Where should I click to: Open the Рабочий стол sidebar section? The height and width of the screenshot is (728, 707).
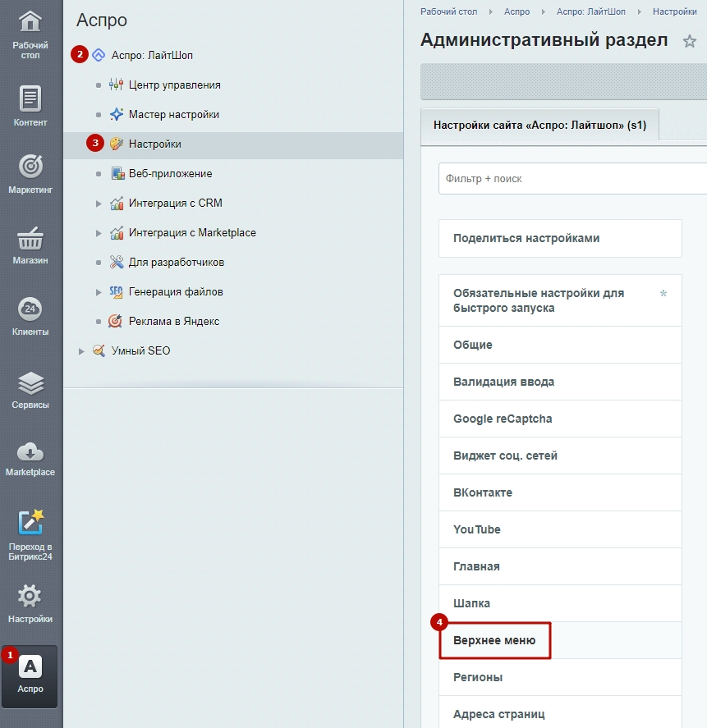click(30, 34)
